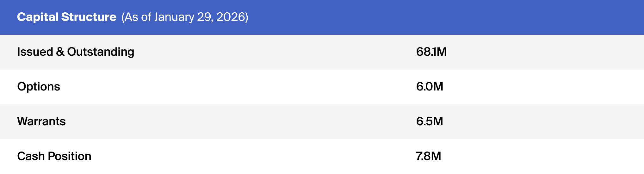
Task: Select the "Issued & Outstanding" row label
Action: click(x=76, y=52)
